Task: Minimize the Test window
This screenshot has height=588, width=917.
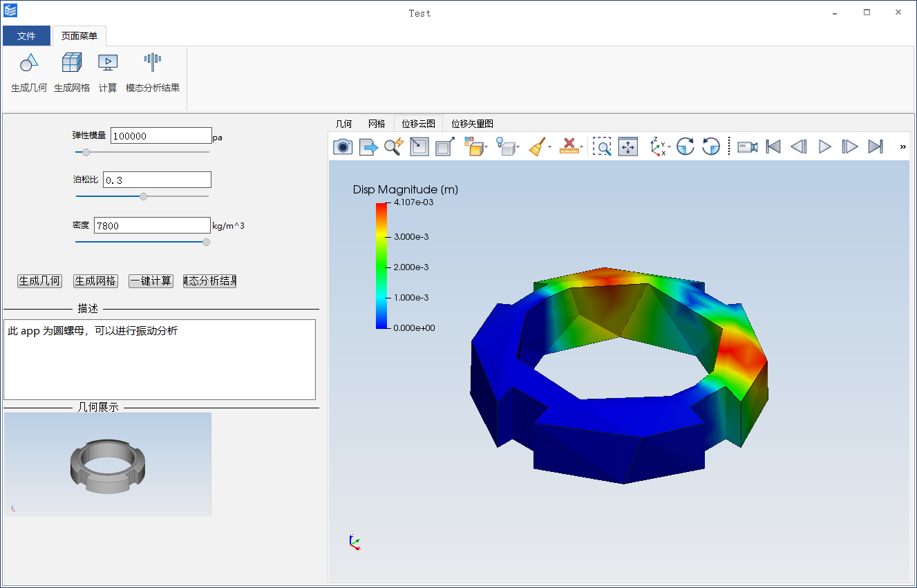Action: 835,12
